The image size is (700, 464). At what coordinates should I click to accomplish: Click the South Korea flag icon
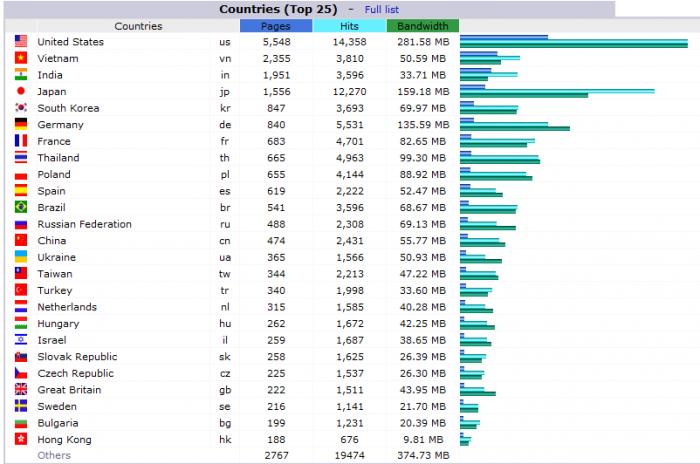21,107
